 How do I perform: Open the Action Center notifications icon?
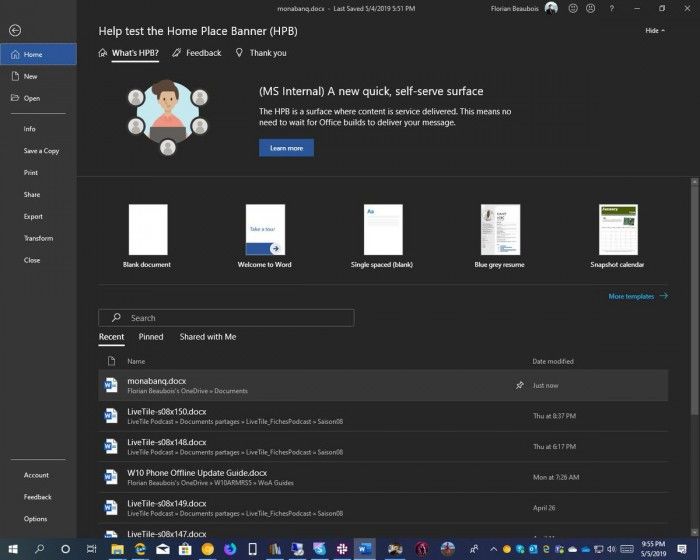pyautogui.click(x=682, y=549)
